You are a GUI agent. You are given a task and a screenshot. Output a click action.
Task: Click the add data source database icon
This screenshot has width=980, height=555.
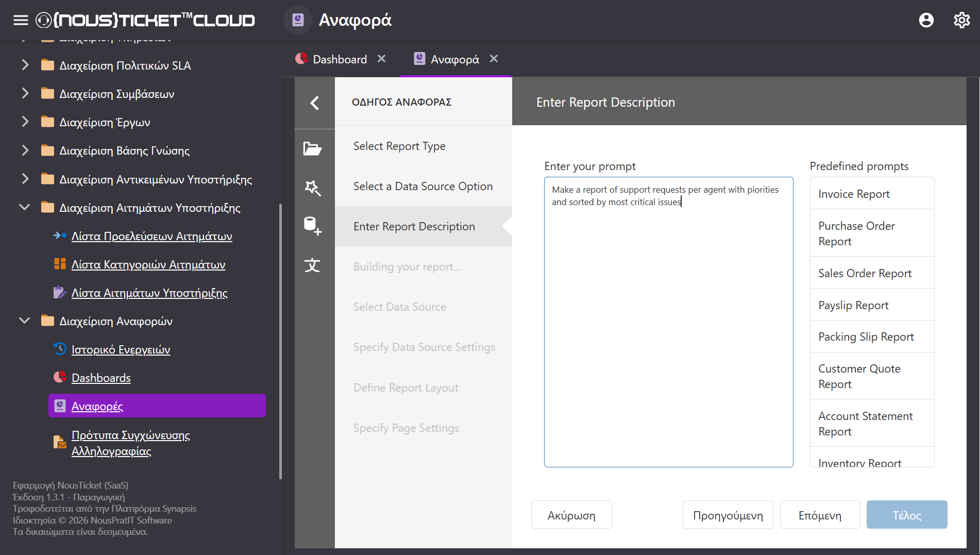pos(312,226)
